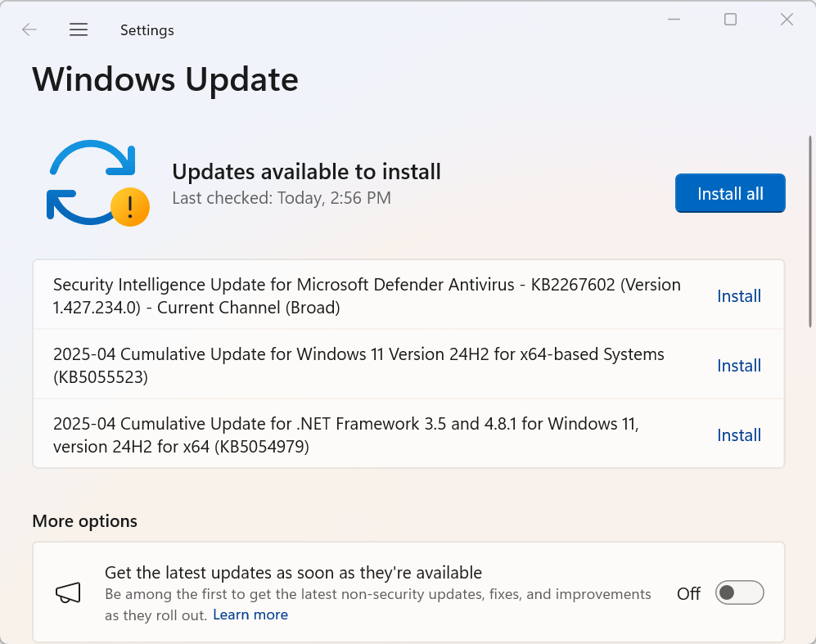This screenshot has width=816, height=644.
Task: Maximize the Settings window
Action: [730, 20]
